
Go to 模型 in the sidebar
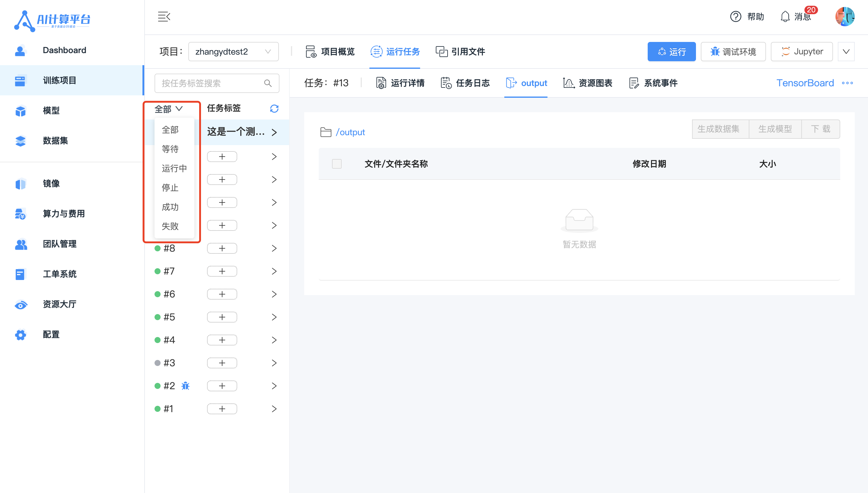pyautogui.click(x=72, y=110)
